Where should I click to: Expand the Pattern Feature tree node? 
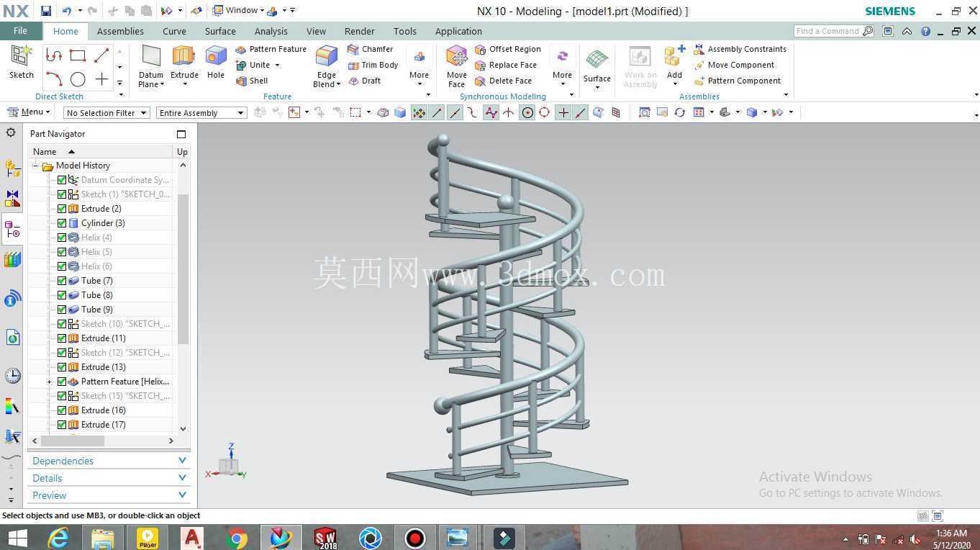tap(49, 382)
